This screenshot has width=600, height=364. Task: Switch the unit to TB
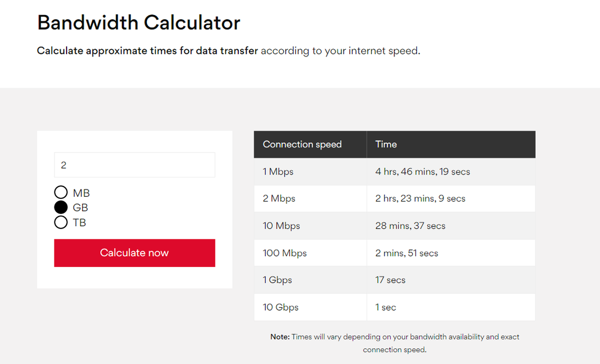pos(61,222)
